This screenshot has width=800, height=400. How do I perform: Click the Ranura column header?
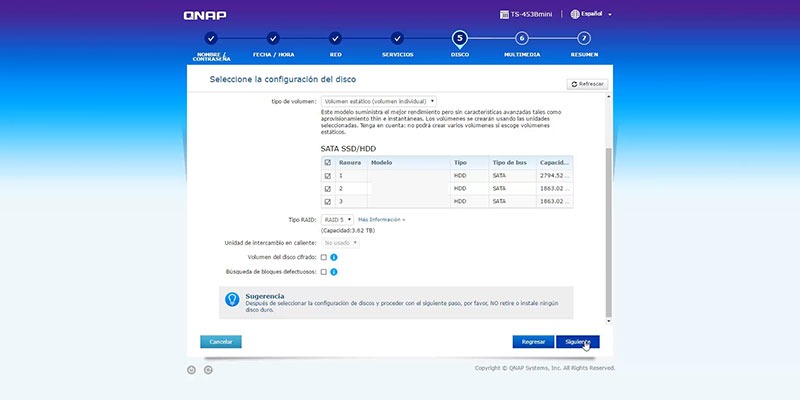coord(351,163)
